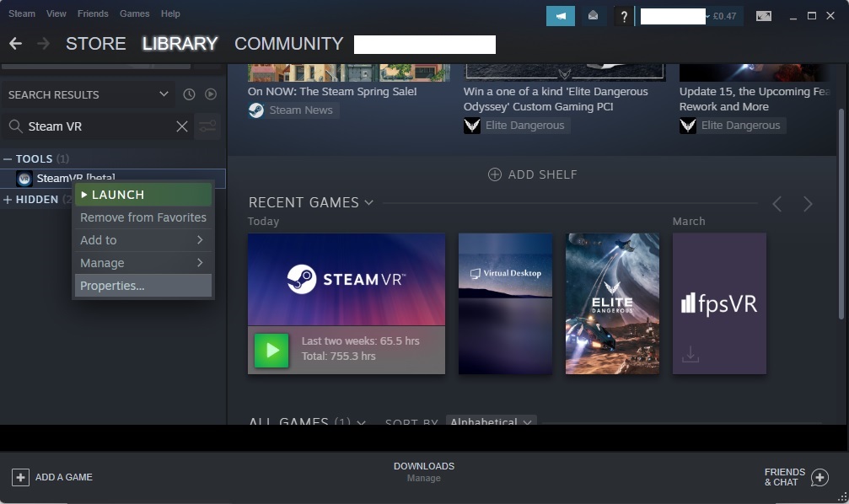This screenshot has height=504, width=849.
Task: Click the Add Shelf plus icon
Action: pyautogui.click(x=494, y=174)
